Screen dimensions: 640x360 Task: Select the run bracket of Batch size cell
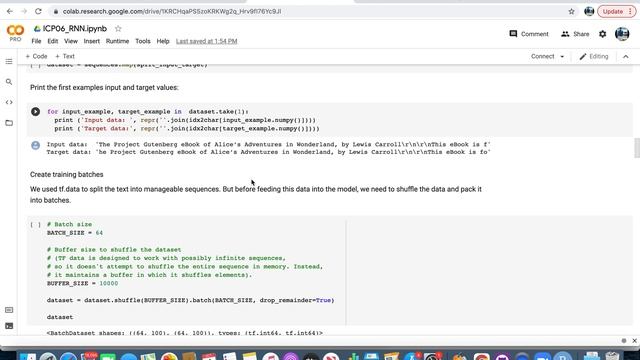[x=36, y=224]
